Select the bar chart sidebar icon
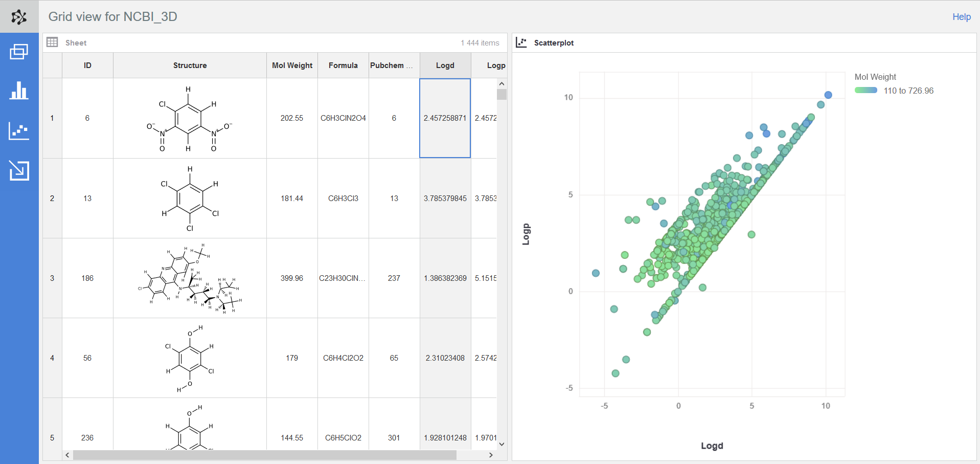 click(x=19, y=91)
